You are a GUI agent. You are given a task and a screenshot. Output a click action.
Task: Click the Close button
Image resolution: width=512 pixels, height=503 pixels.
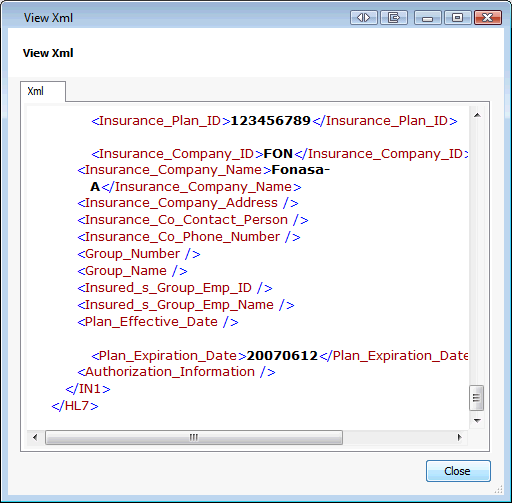coord(458,471)
